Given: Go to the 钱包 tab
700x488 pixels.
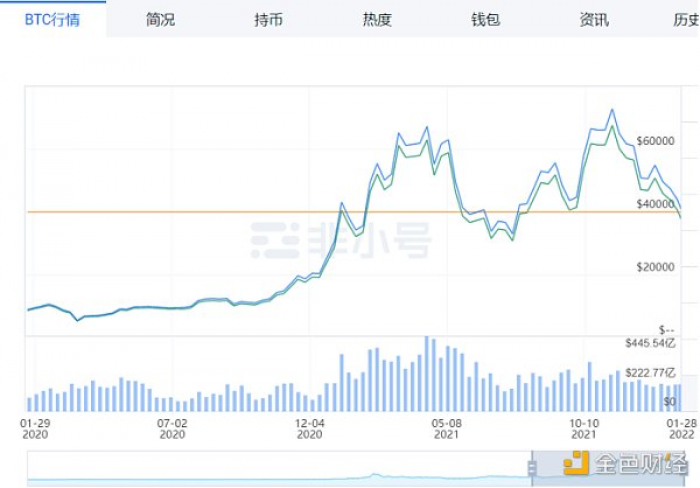Looking at the screenshot, I should 486,20.
